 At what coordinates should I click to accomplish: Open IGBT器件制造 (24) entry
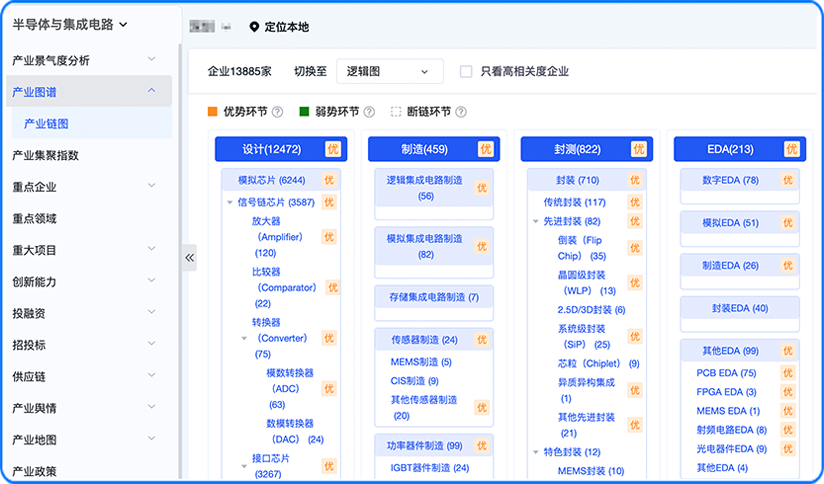pyautogui.click(x=430, y=468)
